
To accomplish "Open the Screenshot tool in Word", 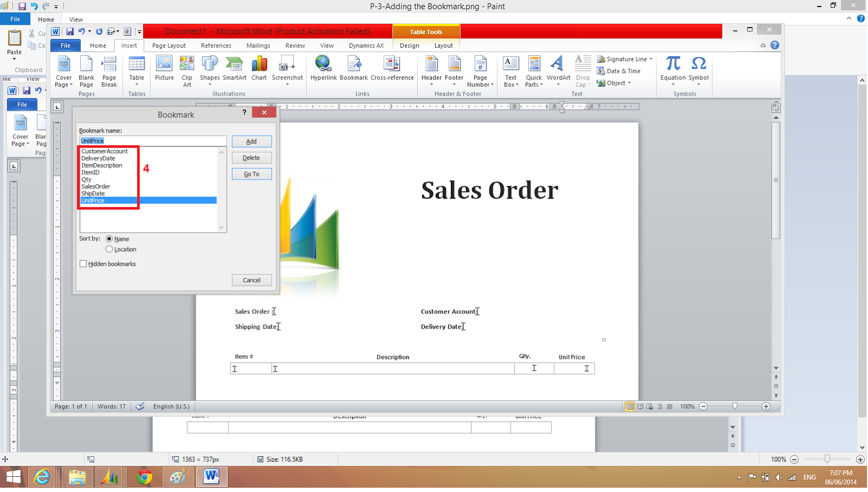I will (x=288, y=71).
